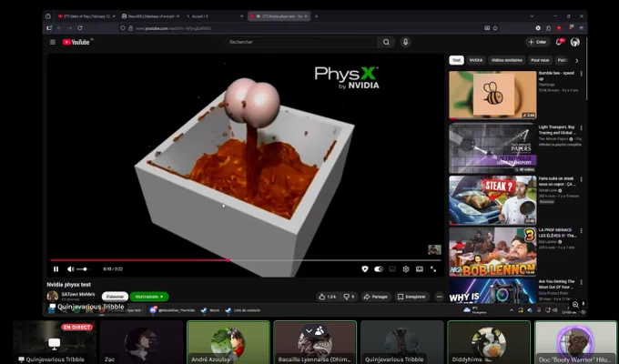The image size is (619, 364).
Task: Open the browser list-all-tabs chevron
Action: (532, 16)
